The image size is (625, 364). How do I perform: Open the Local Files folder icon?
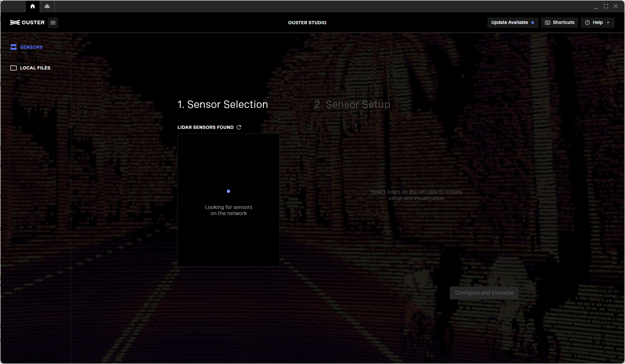coord(14,68)
